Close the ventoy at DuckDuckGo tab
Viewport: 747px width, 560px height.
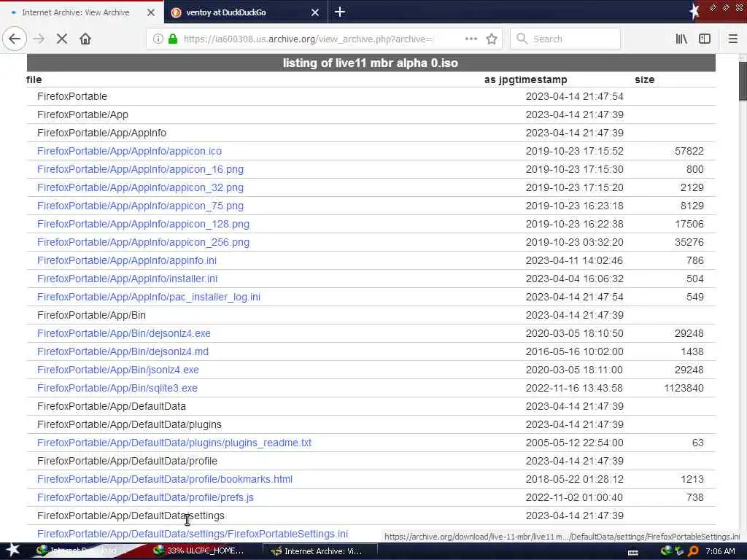(315, 12)
